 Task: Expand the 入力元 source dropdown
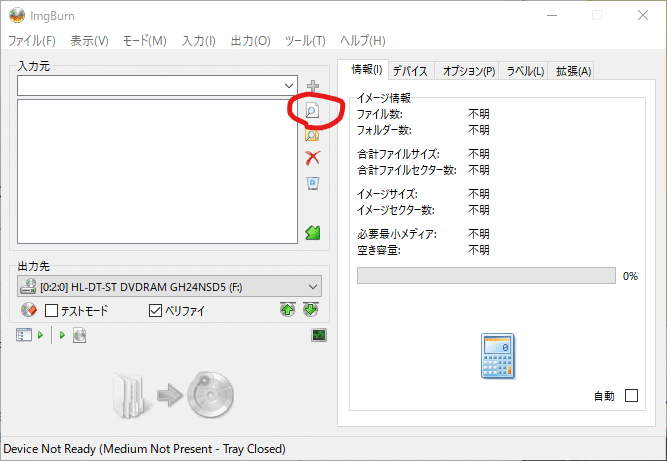[x=289, y=86]
